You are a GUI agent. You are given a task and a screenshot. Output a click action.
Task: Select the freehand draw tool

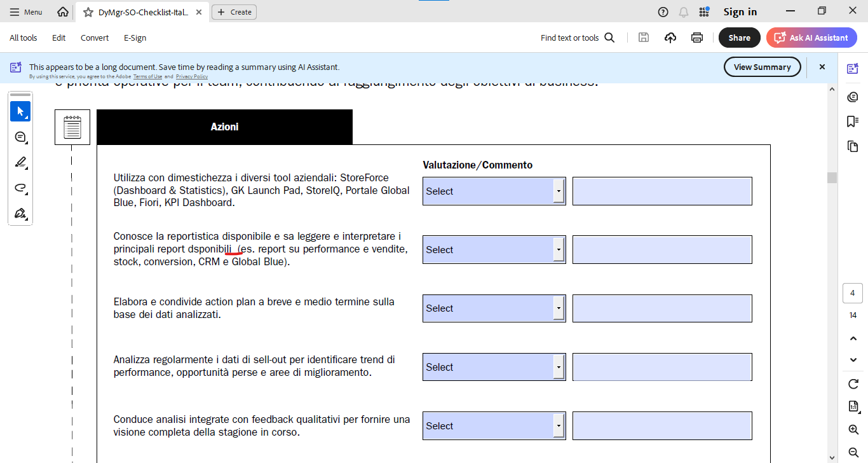pos(20,188)
